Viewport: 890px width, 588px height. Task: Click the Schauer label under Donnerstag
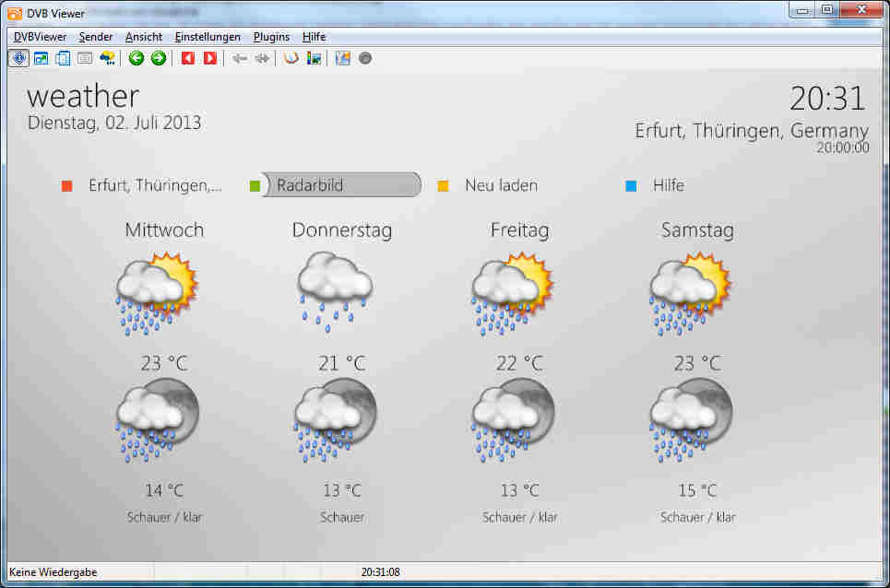tap(342, 517)
